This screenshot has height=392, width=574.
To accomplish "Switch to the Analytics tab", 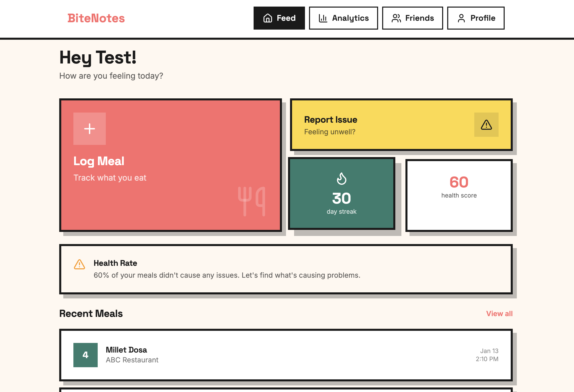I will 350,18.
